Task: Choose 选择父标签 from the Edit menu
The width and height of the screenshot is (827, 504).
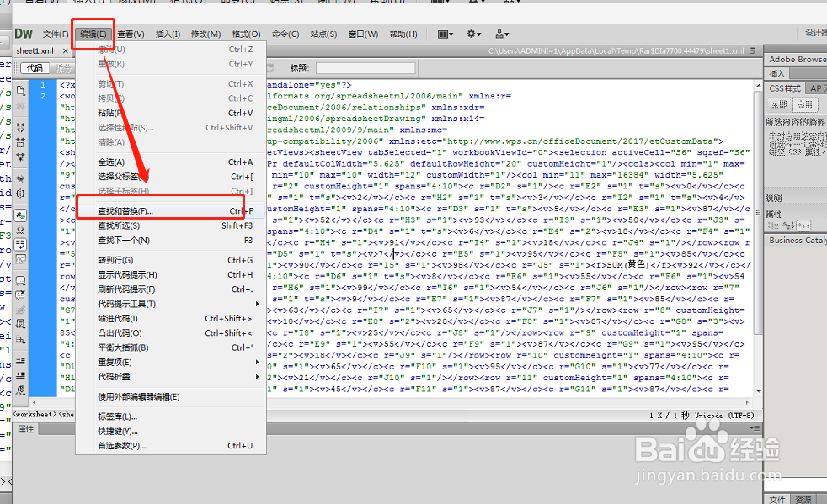Action: click(x=170, y=177)
